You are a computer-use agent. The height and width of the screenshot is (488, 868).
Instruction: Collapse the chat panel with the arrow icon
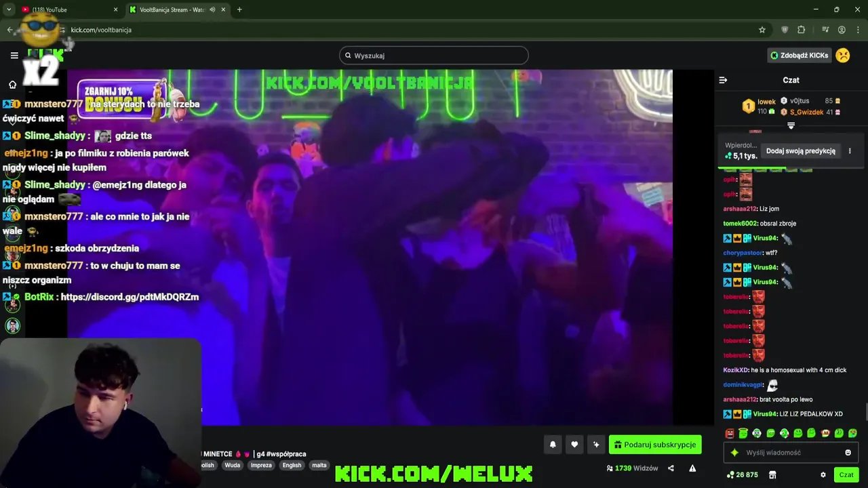(x=723, y=80)
